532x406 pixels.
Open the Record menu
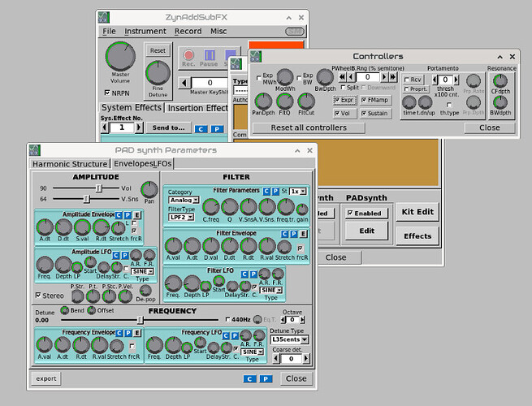click(188, 31)
